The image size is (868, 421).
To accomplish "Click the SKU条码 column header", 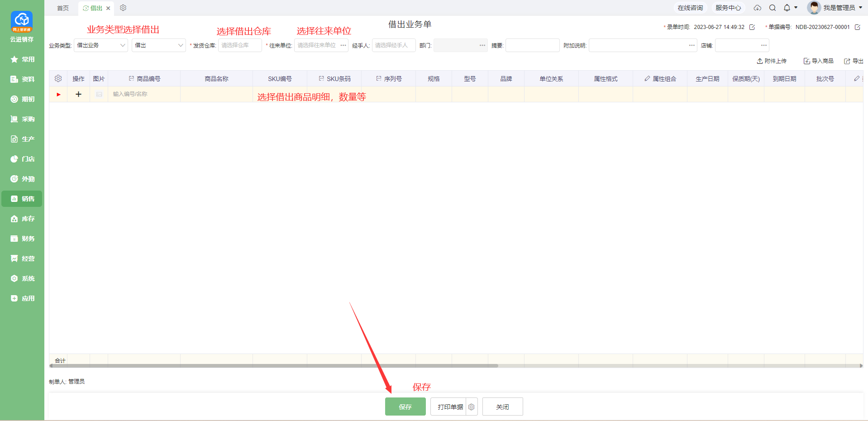I will coord(334,79).
